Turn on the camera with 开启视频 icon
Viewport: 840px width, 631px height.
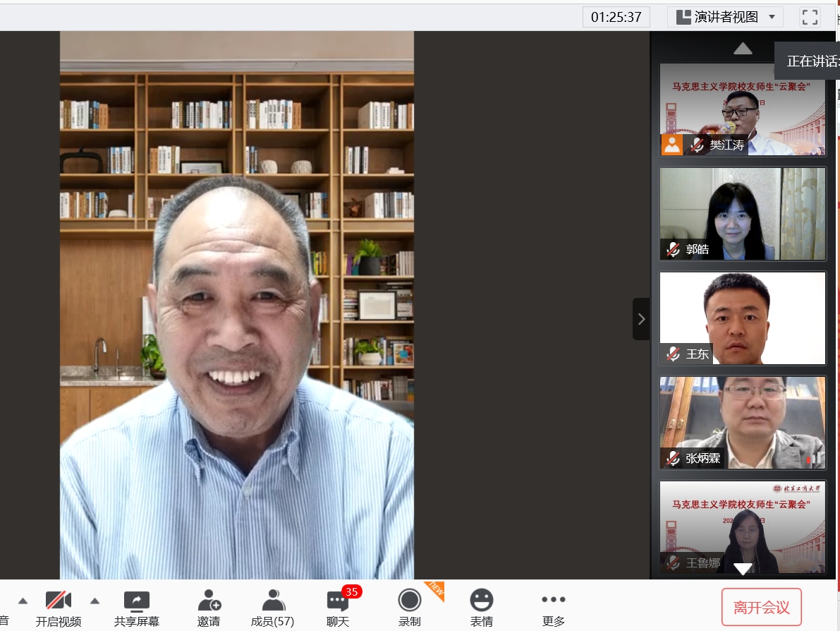coord(59,601)
